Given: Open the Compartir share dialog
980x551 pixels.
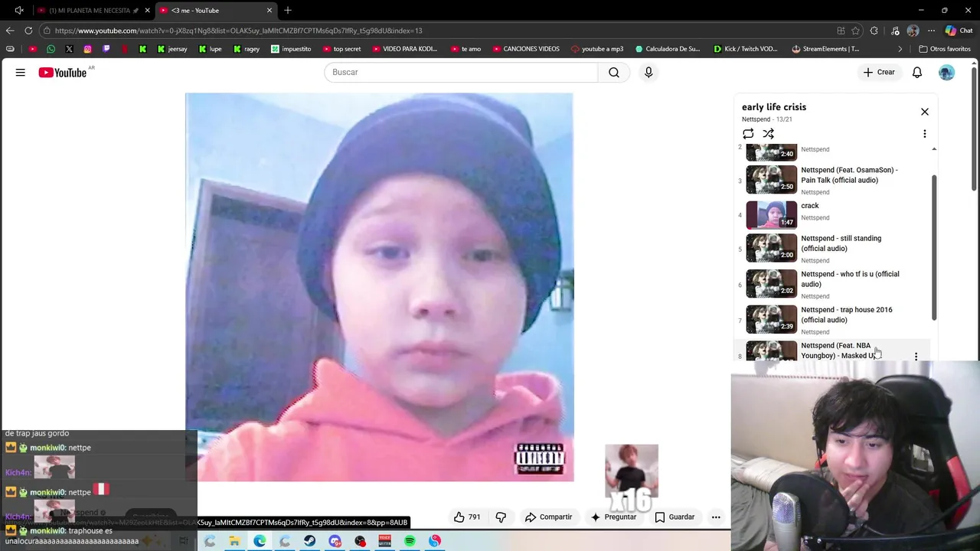Looking at the screenshot, I should click(x=548, y=517).
